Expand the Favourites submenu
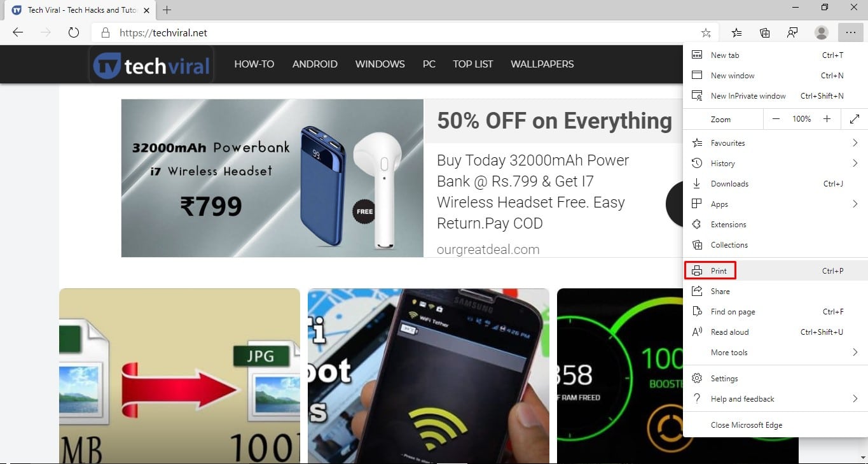 [776, 143]
